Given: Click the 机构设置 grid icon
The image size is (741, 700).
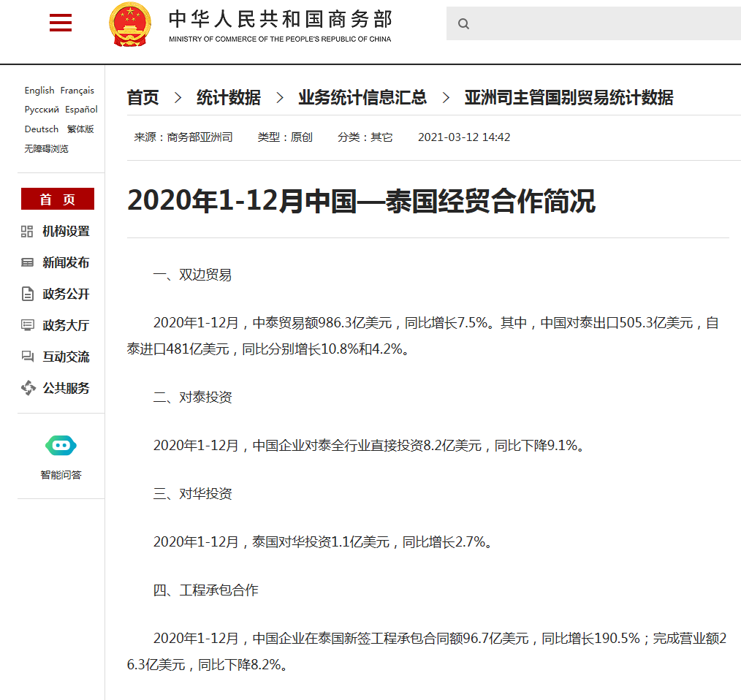Looking at the screenshot, I should pos(27,232).
